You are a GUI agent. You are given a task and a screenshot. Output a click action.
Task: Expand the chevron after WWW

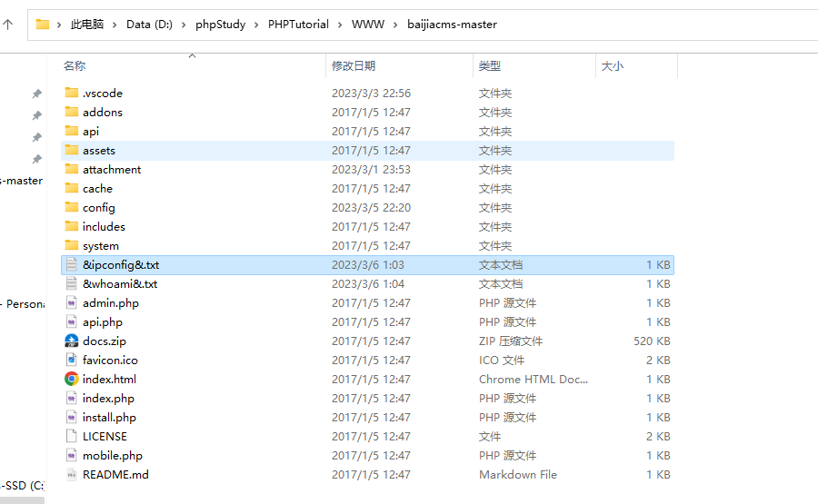[x=395, y=25]
